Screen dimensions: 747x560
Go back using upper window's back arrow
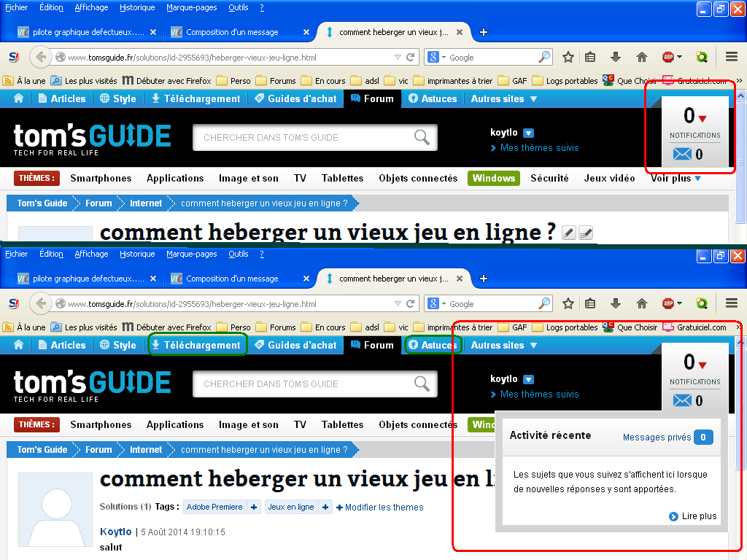41,58
